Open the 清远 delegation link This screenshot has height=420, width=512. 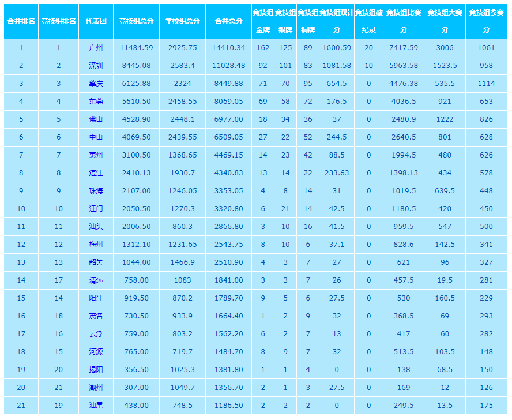[96, 280]
